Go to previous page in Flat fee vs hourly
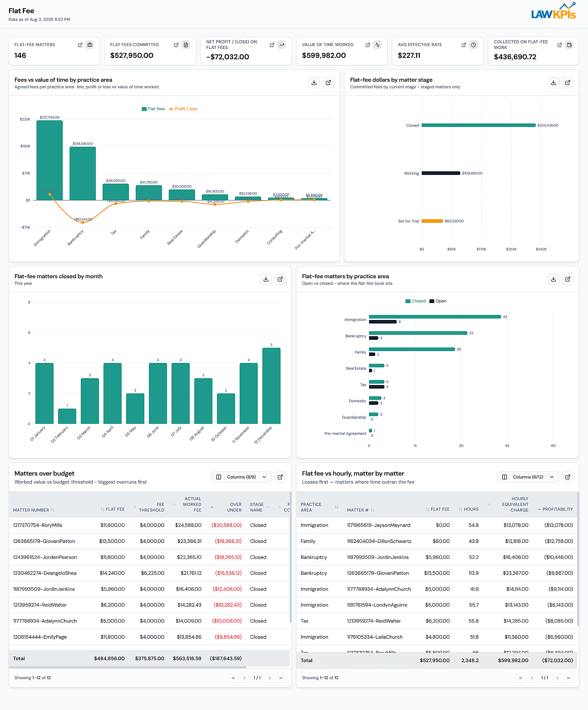Image resolution: width=588 pixels, height=710 pixels. point(532,678)
